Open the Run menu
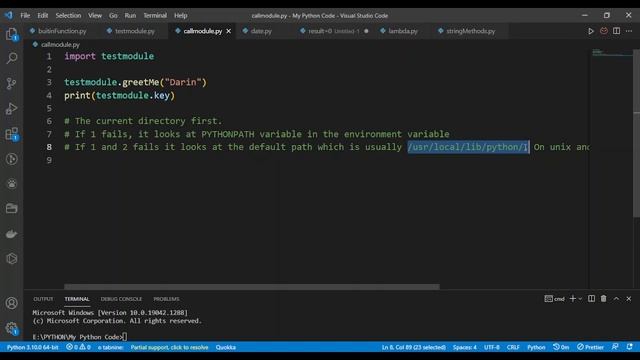 130,16
